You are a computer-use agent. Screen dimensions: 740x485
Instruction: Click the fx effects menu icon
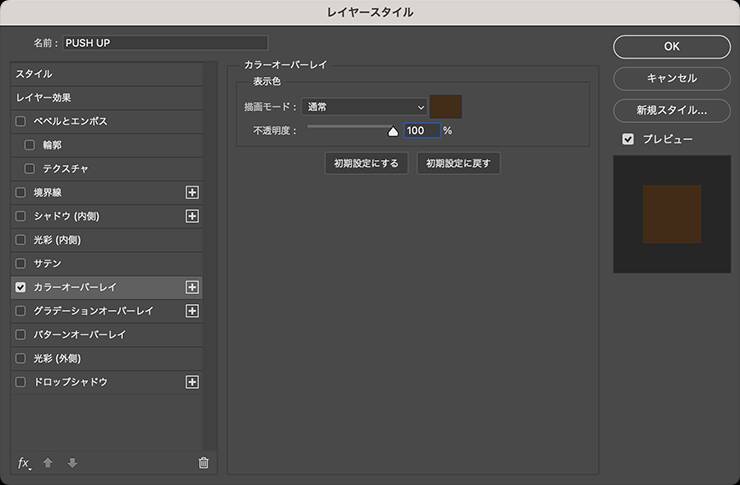click(x=24, y=463)
